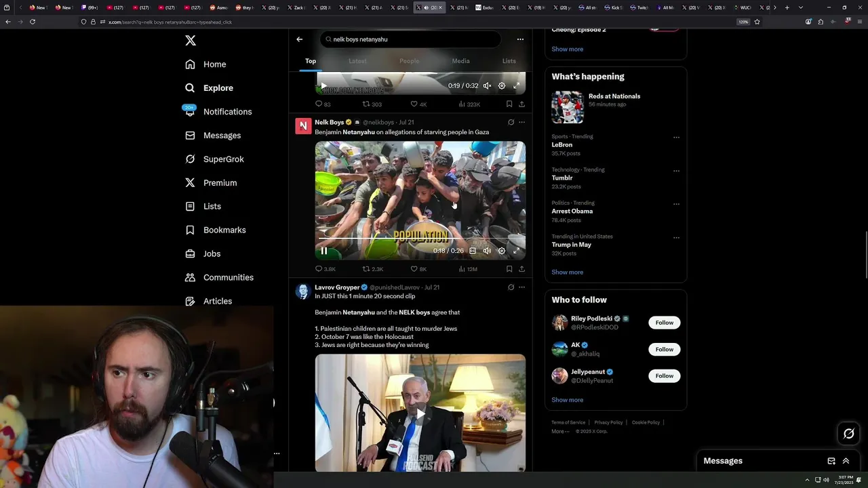The height and width of the screenshot is (488, 868).
Task: Switch to the Media tab
Action: [460, 61]
